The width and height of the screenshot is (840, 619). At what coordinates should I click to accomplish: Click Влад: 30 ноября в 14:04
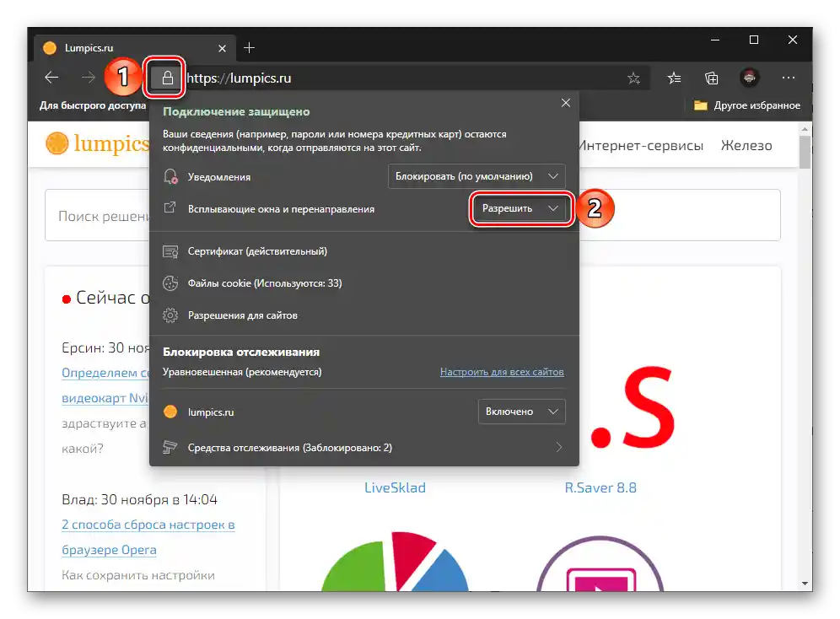tap(139, 499)
